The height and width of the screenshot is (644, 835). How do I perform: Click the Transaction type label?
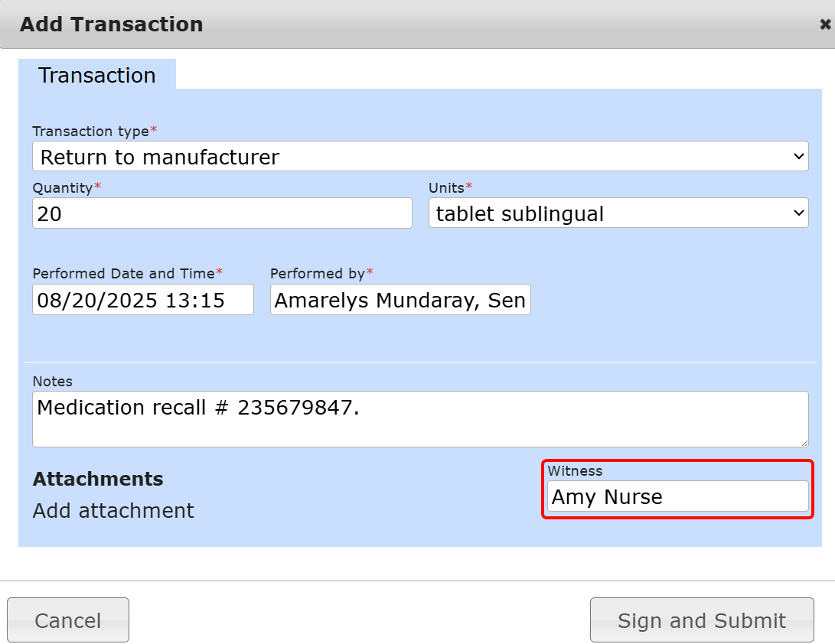coord(90,131)
